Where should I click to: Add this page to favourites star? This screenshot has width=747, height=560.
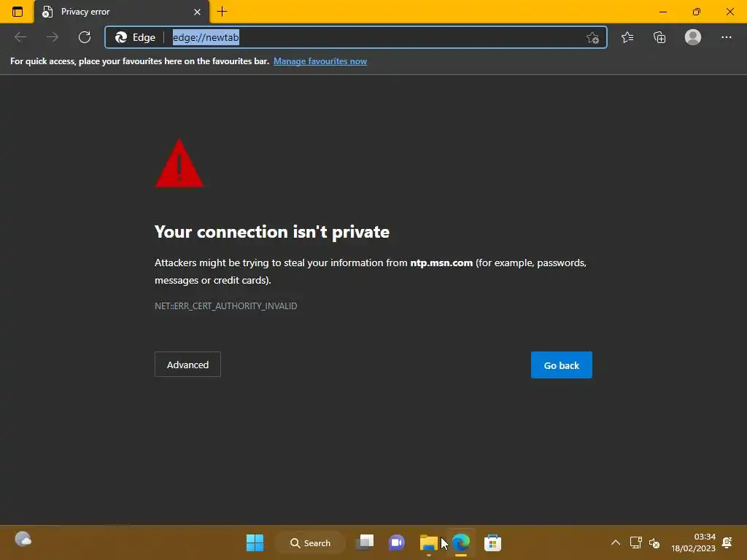(x=592, y=37)
